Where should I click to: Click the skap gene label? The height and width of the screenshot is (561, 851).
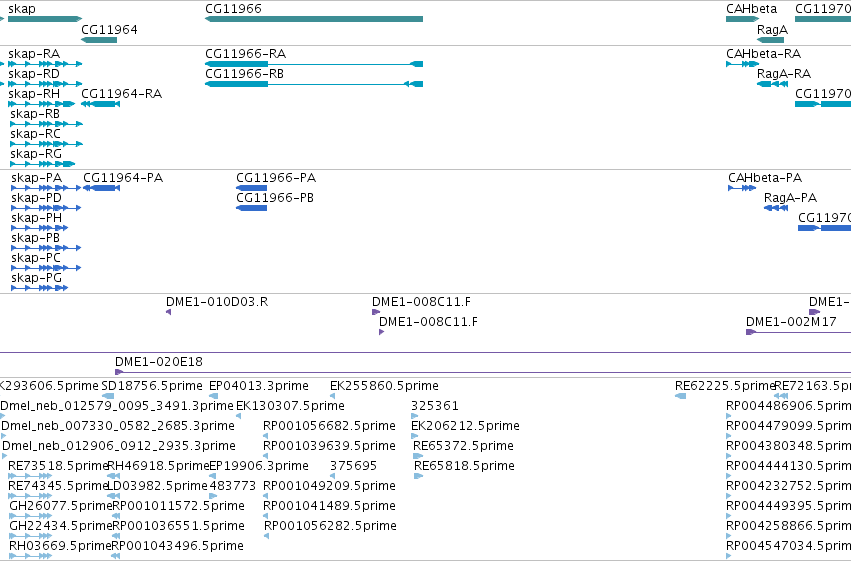point(22,9)
